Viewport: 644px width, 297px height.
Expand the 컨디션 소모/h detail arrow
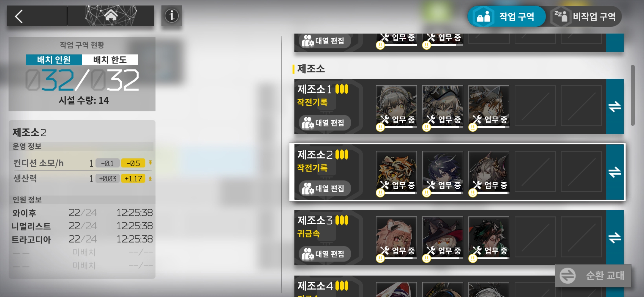[x=150, y=163]
